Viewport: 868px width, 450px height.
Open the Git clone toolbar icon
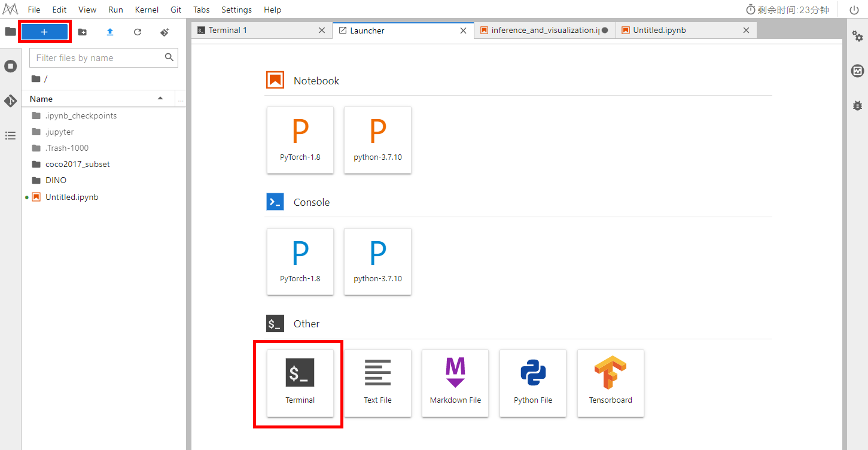click(x=165, y=32)
